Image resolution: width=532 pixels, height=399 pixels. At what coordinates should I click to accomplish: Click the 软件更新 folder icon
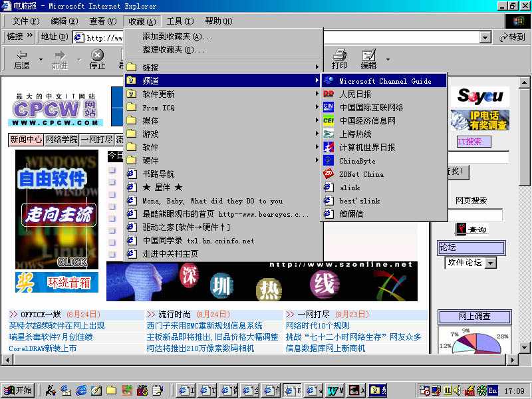(131, 94)
